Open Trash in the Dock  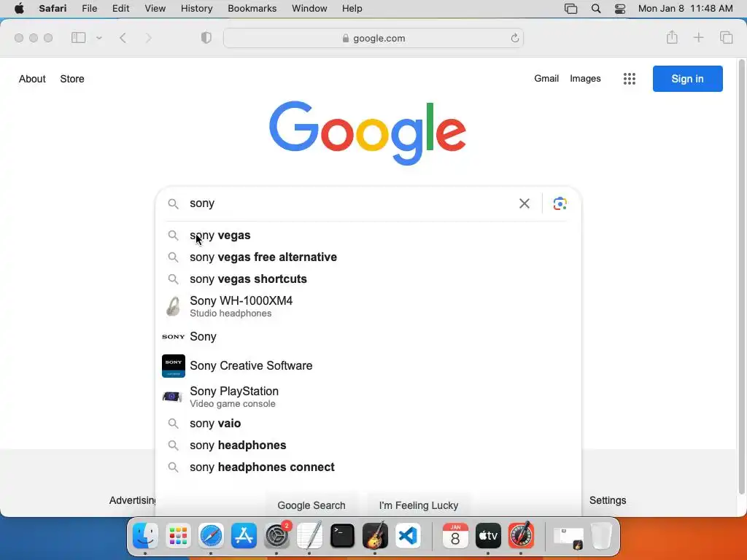601,536
